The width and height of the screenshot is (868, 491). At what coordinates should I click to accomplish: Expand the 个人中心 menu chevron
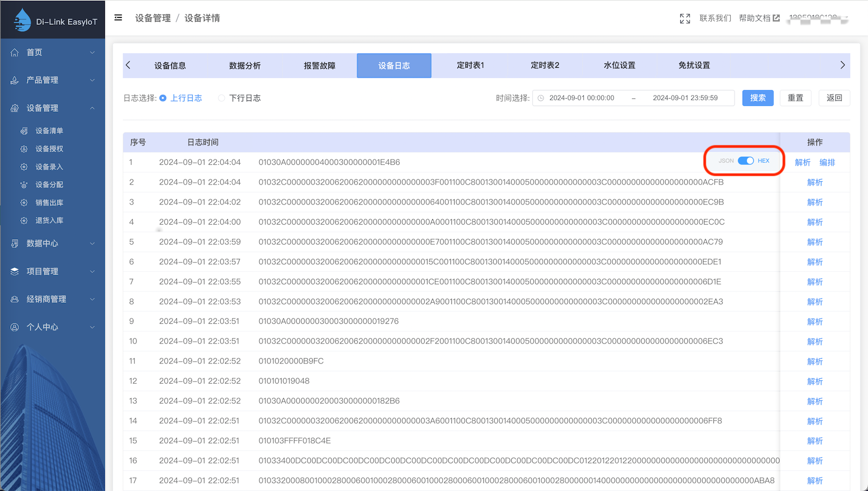point(92,327)
